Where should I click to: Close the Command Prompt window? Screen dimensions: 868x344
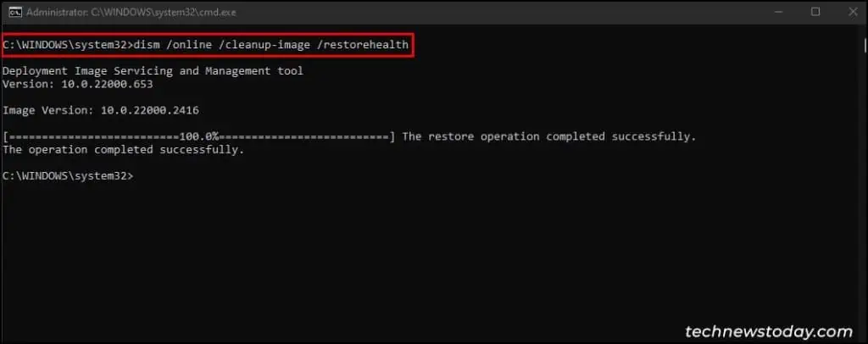(x=852, y=12)
